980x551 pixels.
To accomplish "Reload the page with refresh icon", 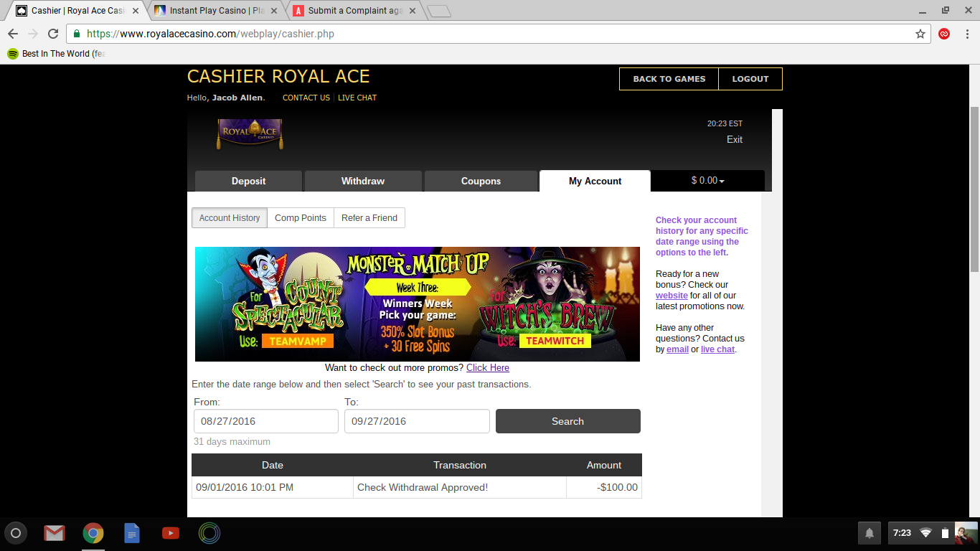I will click(53, 34).
